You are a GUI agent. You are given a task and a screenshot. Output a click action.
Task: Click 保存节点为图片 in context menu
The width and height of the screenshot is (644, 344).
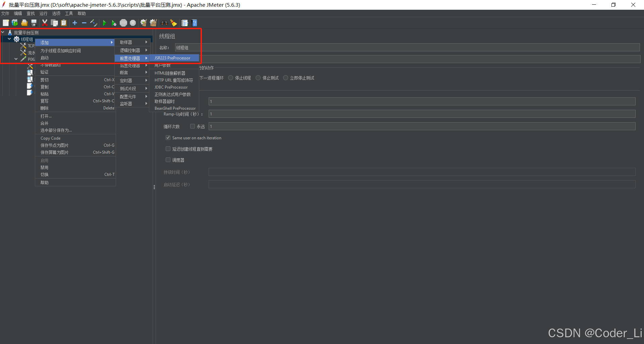point(75,145)
